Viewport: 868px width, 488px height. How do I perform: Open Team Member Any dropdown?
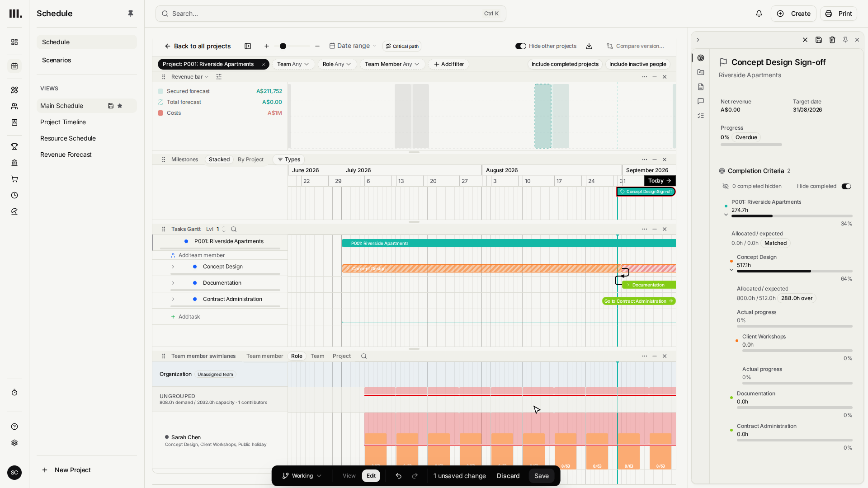(x=392, y=64)
